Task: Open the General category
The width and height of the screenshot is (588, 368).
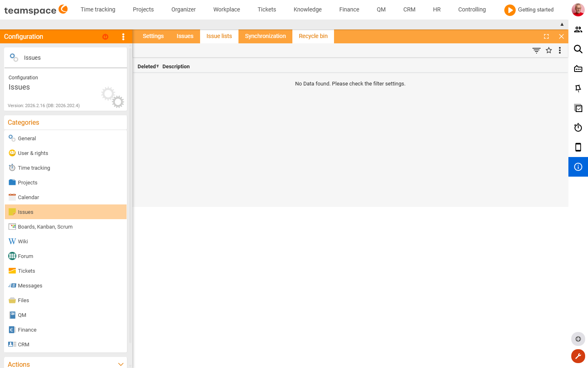Action: (x=65, y=139)
